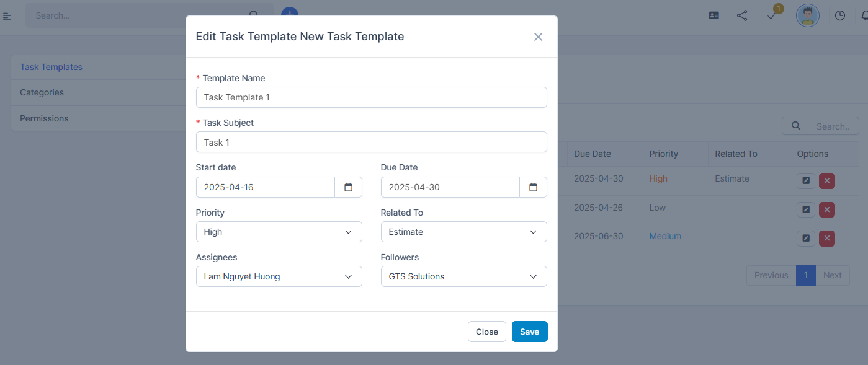Viewport: 868px width, 365px height.
Task: Open the Followers dropdown
Action: 463,276
